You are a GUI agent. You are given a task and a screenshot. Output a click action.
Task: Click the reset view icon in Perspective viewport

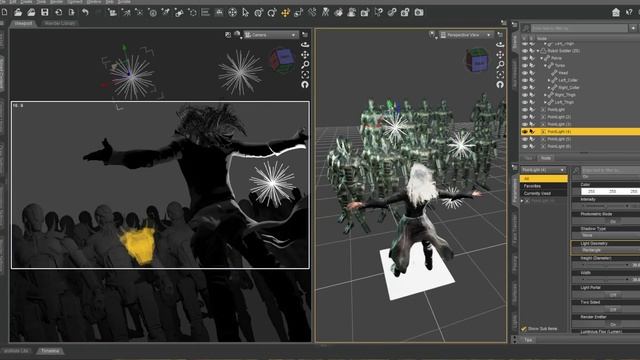pos(500,84)
